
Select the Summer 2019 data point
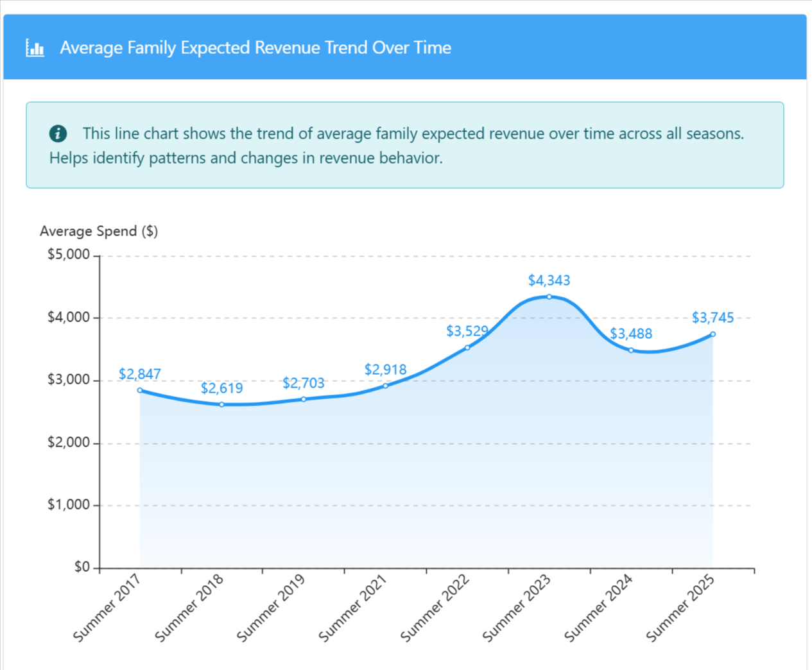[304, 399]
